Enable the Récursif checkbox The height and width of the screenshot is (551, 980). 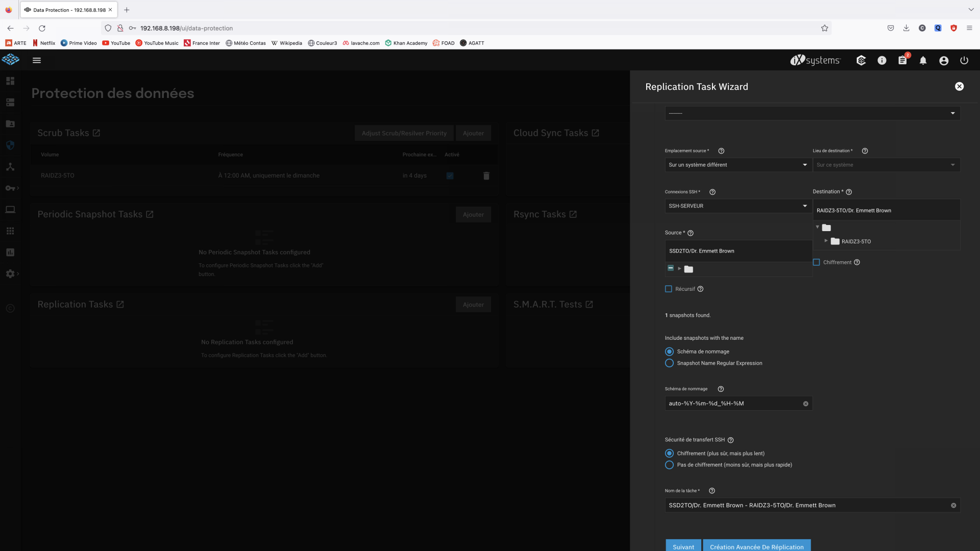pyautogui.click(x=669, y=289)
